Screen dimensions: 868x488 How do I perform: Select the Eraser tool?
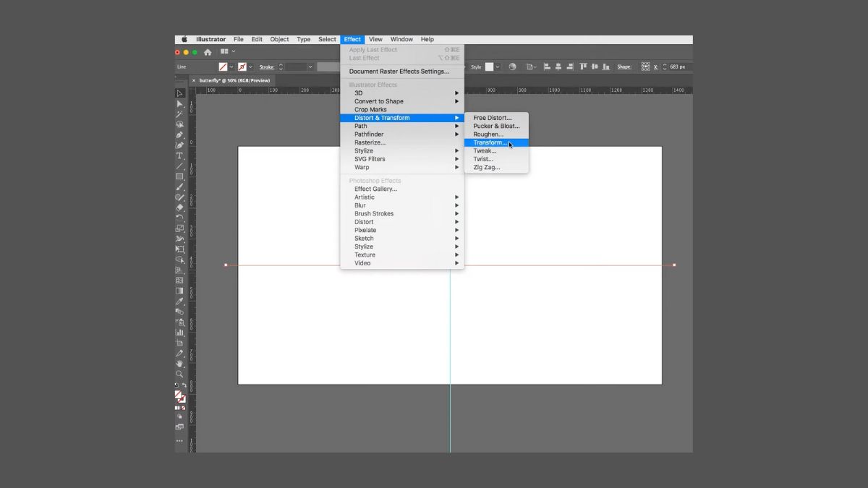tap(179, 207)
